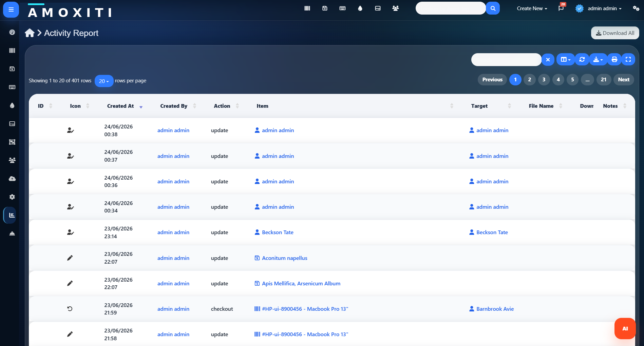Refresh the activity table
This screenshot has width=644, height=346.
click(x=582, y=60)
